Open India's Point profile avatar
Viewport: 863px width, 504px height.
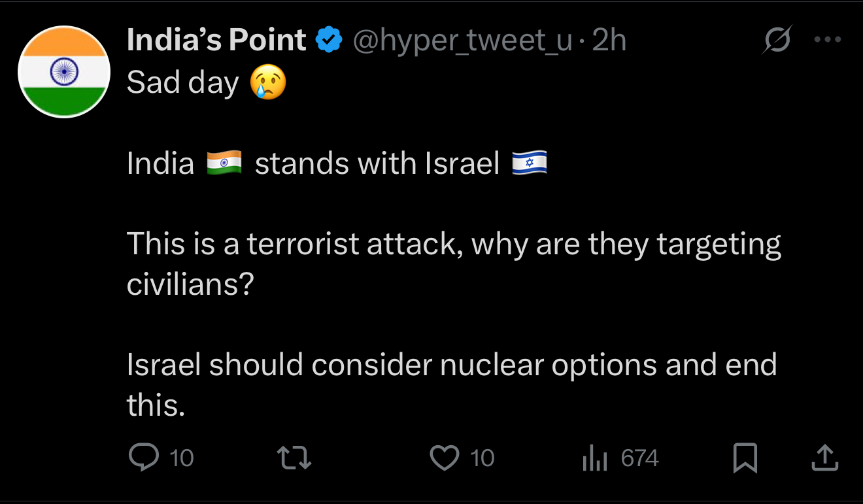(64, 72)
